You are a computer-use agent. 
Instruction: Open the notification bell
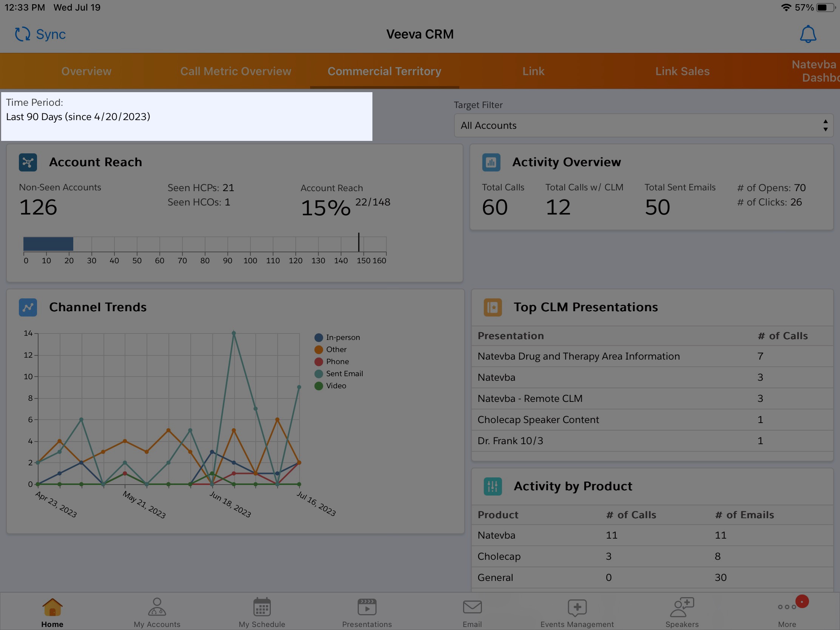(808, 34)
